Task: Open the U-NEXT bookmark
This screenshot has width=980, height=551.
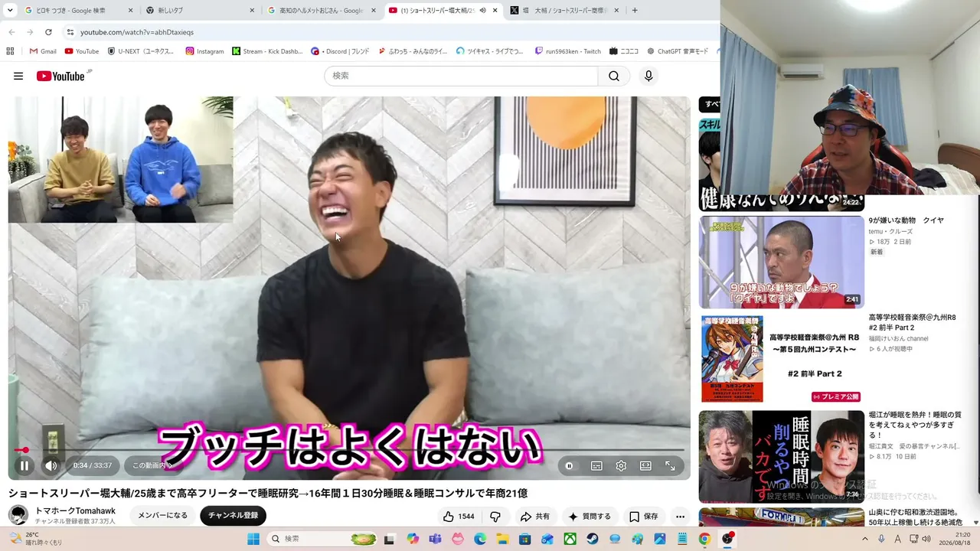Action: click(140, 51)
